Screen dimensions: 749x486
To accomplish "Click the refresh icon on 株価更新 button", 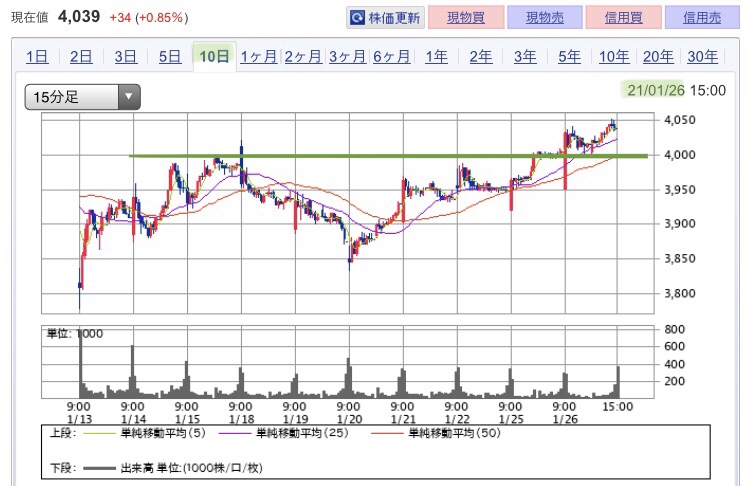I will point(357,18).
